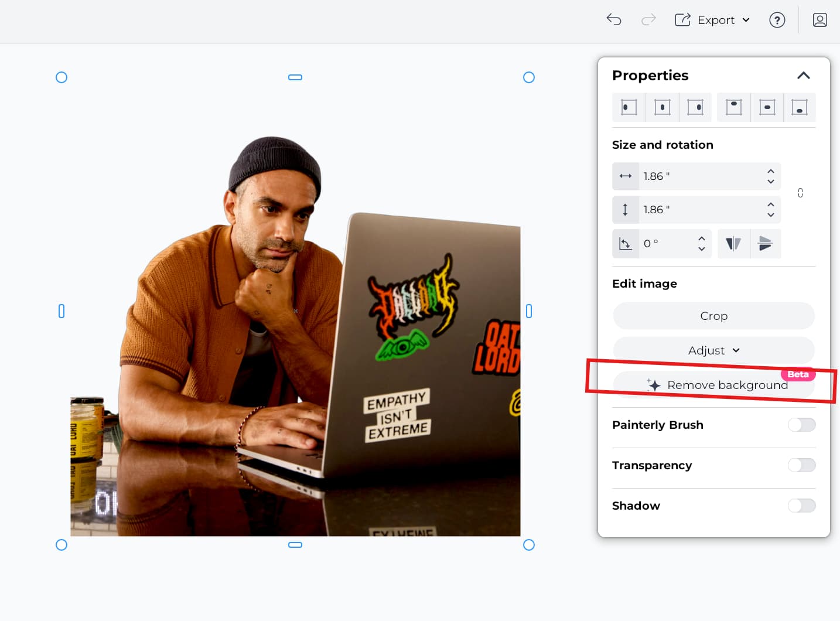Expand the Adjust dropdown
This screenshot has height=621, width=840.
tap(713, 350)
